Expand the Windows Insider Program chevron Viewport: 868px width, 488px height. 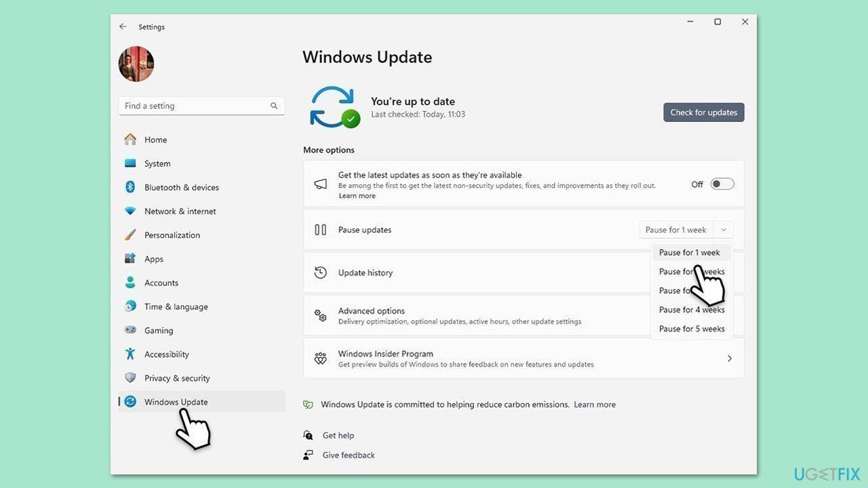coord(730,358)
